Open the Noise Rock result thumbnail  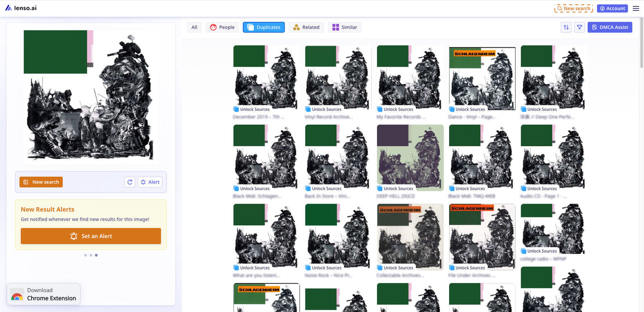tap(338, 236)
